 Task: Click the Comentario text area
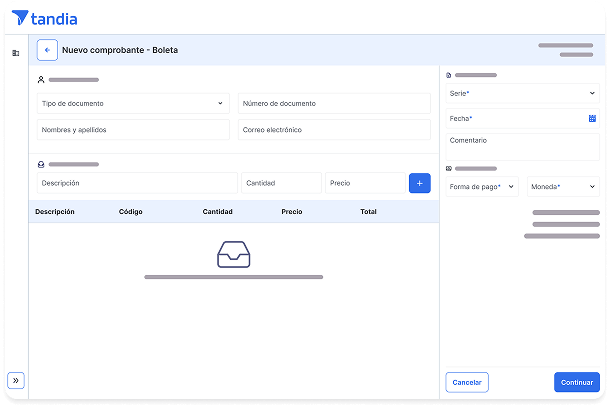click(x=522, y=146)
